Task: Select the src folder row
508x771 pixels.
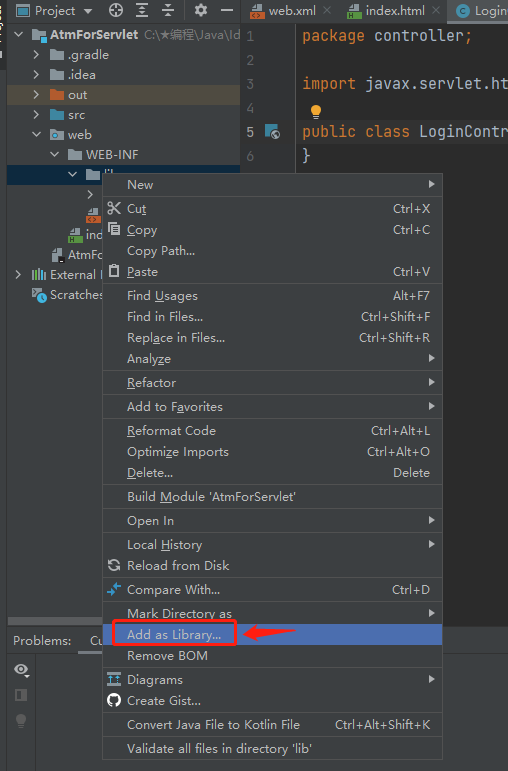Action: 123,115
